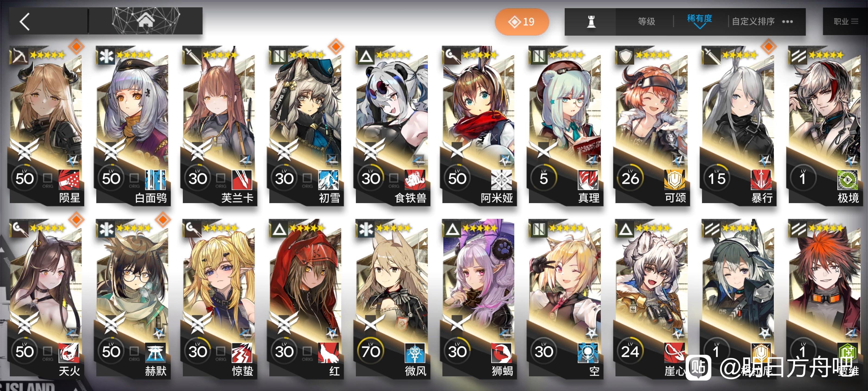This screenshot has width=868, height=391.
Task: Click the skill icon on 极境's card
Action: [x=847, y=180]
